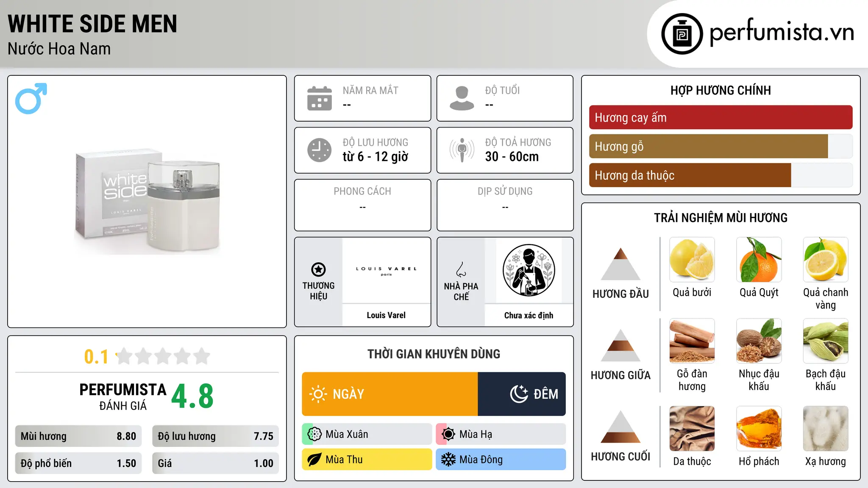Click the Quả chanh vàng lemon image
Viewport: 868px width, 488px height.
pyautogui.click(x=826, y=260)
